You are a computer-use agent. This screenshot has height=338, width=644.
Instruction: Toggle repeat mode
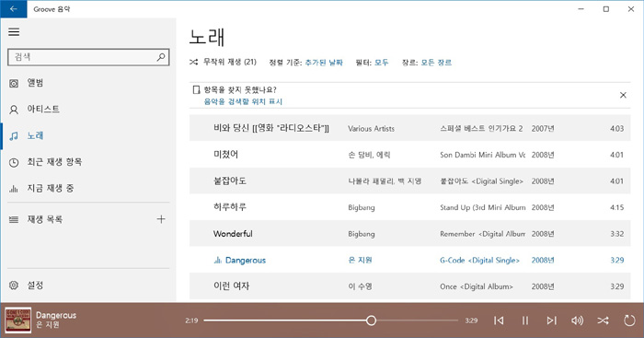tap(629, 321)
